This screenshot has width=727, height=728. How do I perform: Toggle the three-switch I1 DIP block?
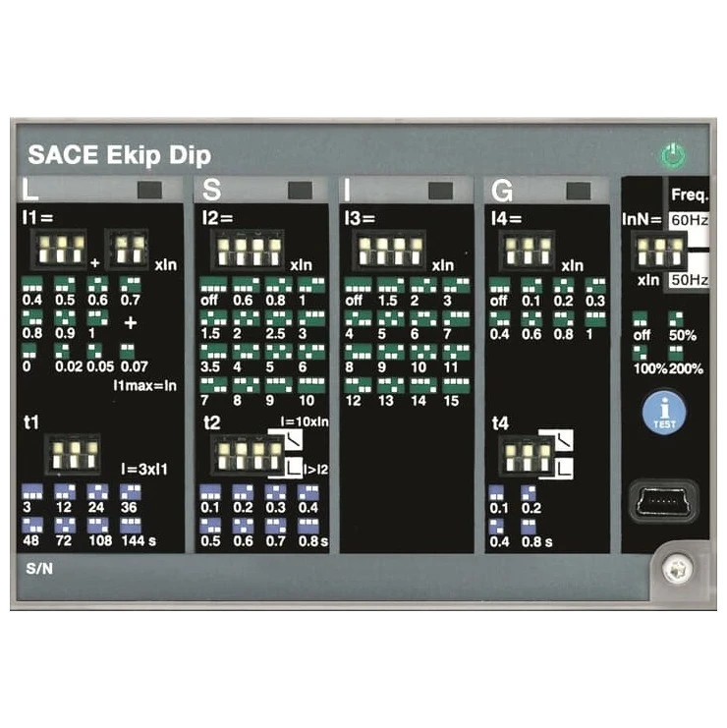[61, 250]
